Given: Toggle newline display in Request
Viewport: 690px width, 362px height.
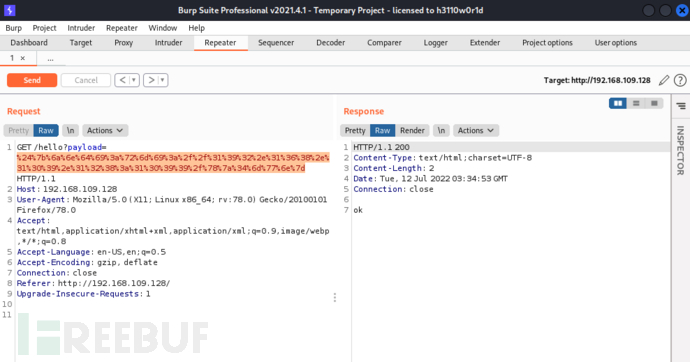Looking at the screenshot, I should point(70,130).
